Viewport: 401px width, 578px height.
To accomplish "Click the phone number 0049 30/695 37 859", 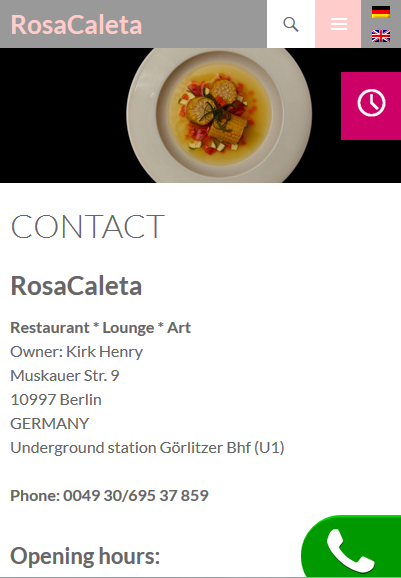I will [136, 495].
